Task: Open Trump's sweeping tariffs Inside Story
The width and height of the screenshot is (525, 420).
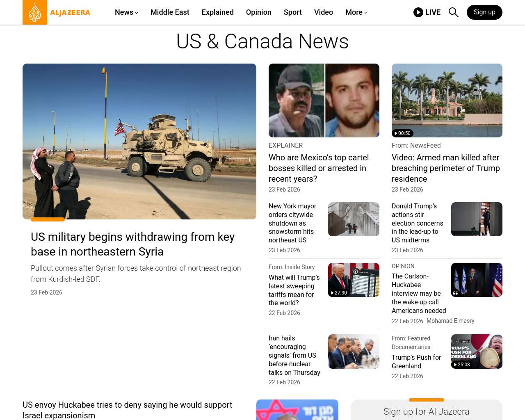Action: pos(294,290)
